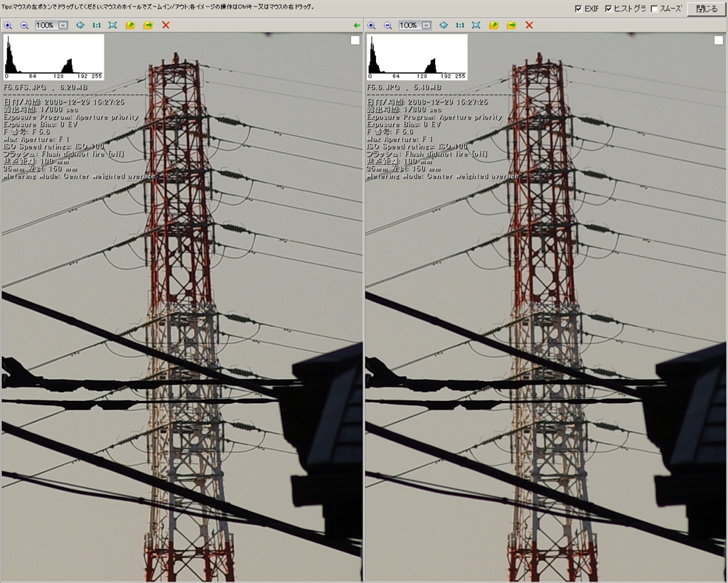Click left pane zoom value field showing 100%

pos(47,26)
